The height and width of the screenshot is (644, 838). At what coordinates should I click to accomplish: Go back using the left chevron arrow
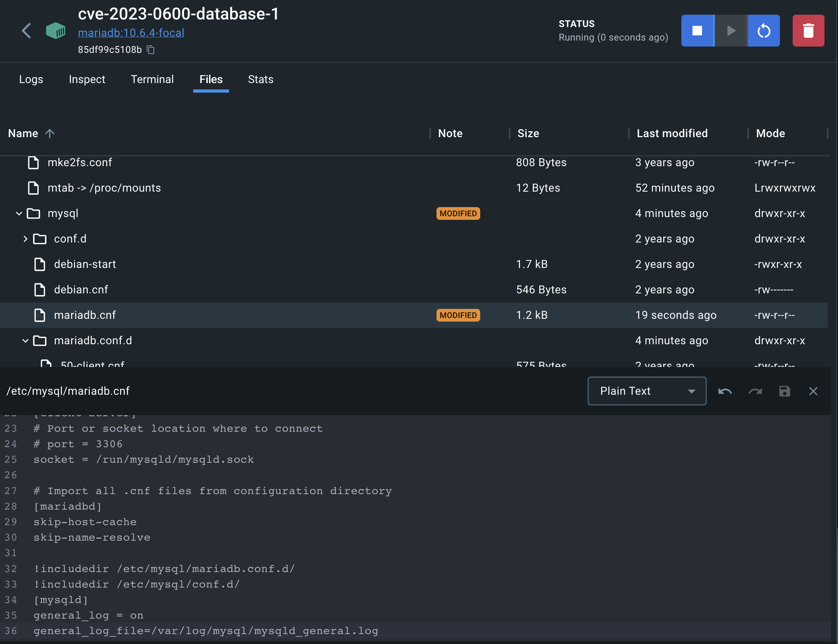pos(27,31)
